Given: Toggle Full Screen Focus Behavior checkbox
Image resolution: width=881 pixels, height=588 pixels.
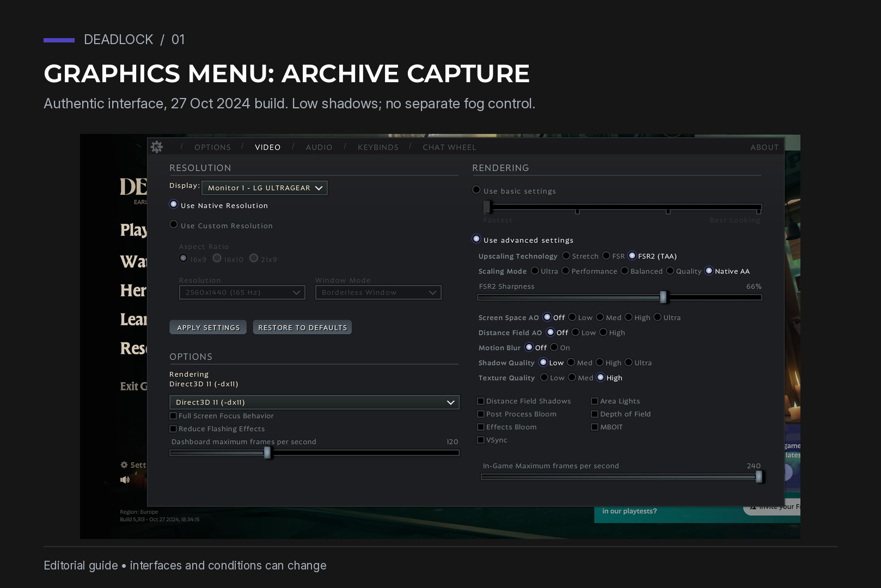Looking at the screenshot, I should click(173, 416).
